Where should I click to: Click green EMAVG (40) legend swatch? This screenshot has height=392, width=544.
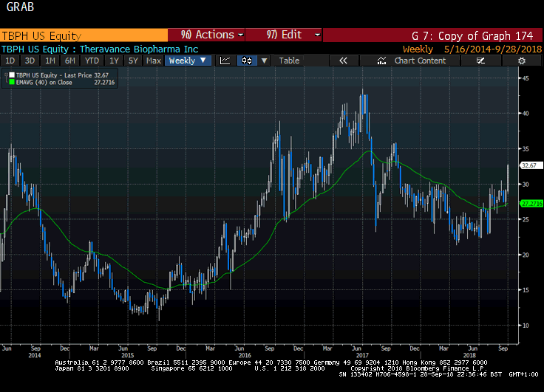pyautogui.click(x=10, y=83)
